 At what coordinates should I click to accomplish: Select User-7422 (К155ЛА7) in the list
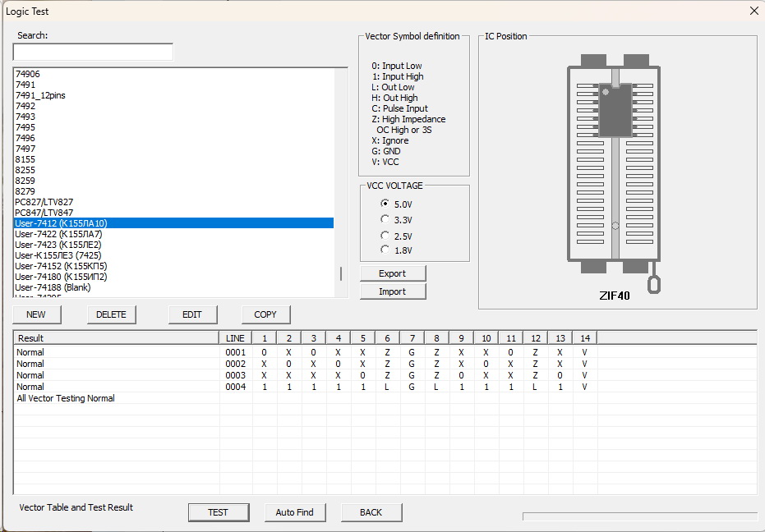click(x=58, y=234)
